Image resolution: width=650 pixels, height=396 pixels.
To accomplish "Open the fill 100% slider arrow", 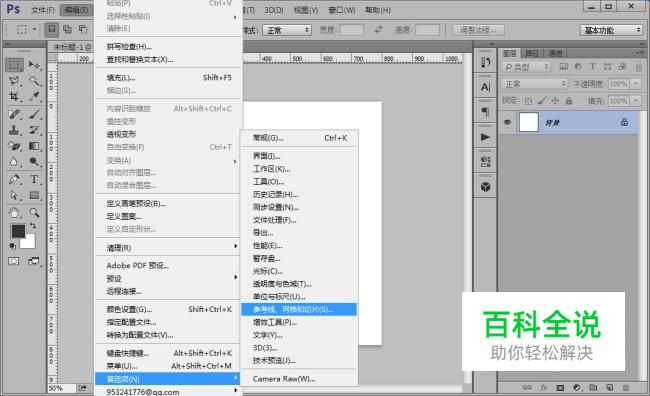I will tap(635, 101).
